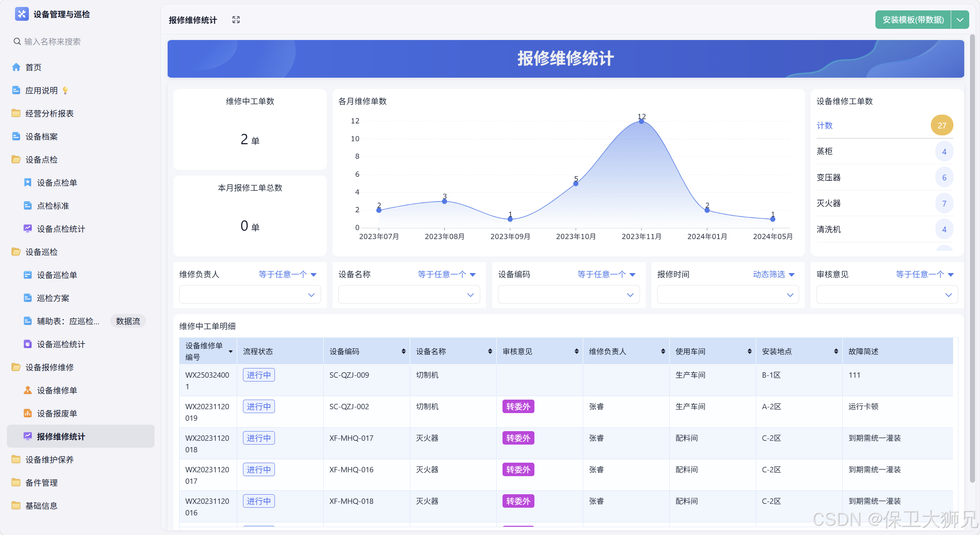This screenshot has width=980, height=535.
Task: Click the 设备档案 sheet icon
Action: tap(16, 137)
